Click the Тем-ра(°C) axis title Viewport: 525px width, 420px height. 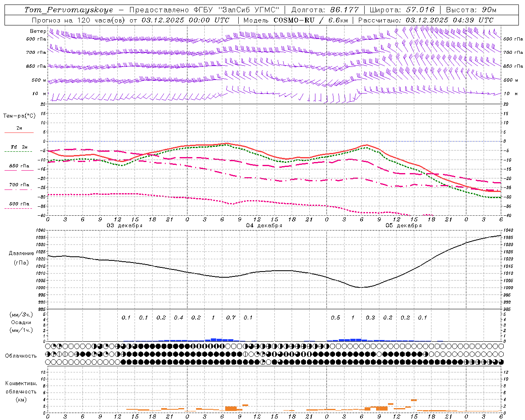click(19, 116)
